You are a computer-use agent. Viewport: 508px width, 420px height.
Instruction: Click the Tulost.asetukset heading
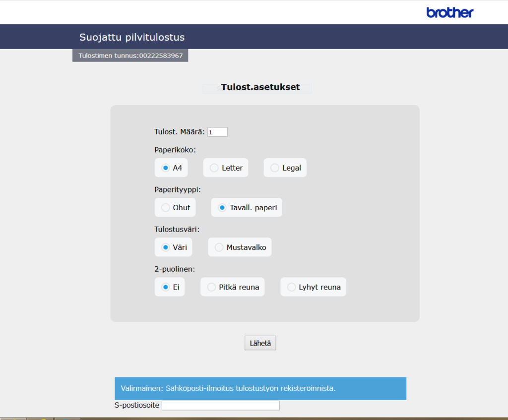point(260,87)
